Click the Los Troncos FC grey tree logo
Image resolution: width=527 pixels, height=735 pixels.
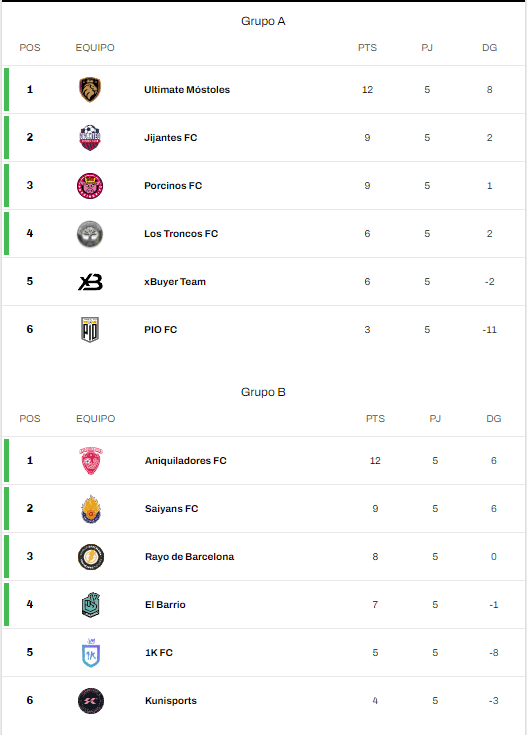click(90, 234)
